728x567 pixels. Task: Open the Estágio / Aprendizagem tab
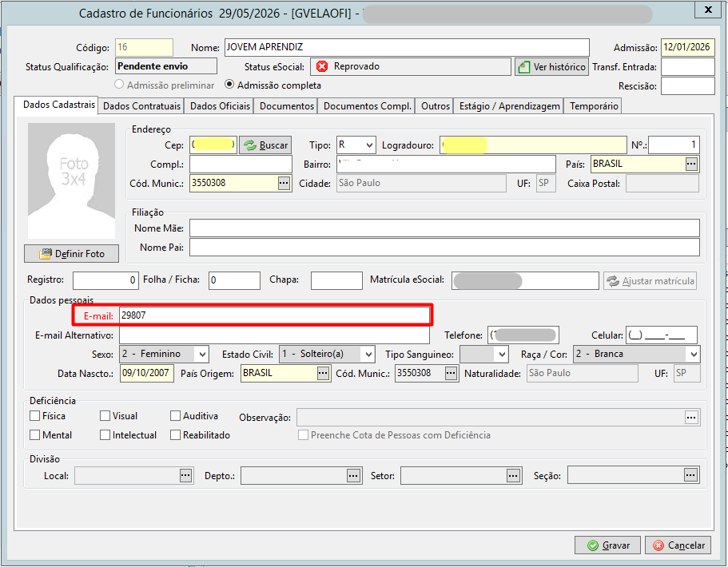pos(509,105)
